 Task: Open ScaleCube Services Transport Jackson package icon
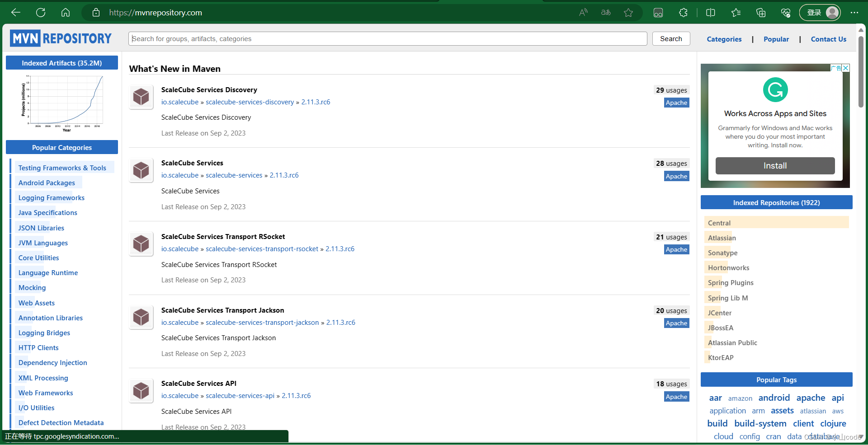tap(141, 317)
